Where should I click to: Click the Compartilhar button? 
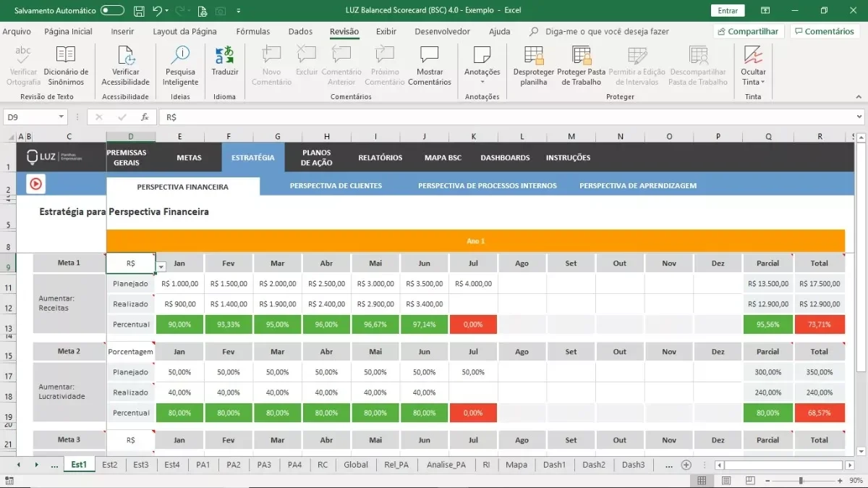[749, 31]
